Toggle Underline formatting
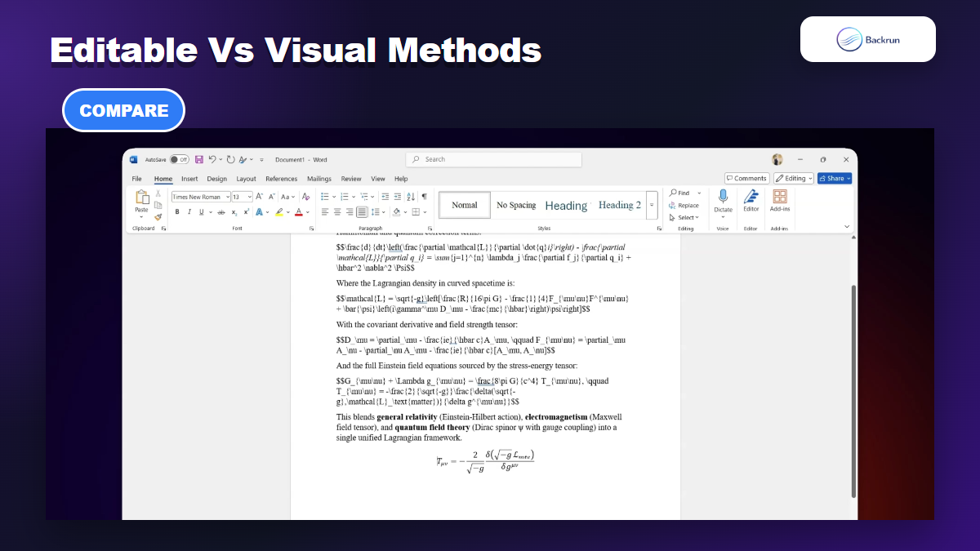The height and width of the screenshot is (551, 980). tap(202, 212)
